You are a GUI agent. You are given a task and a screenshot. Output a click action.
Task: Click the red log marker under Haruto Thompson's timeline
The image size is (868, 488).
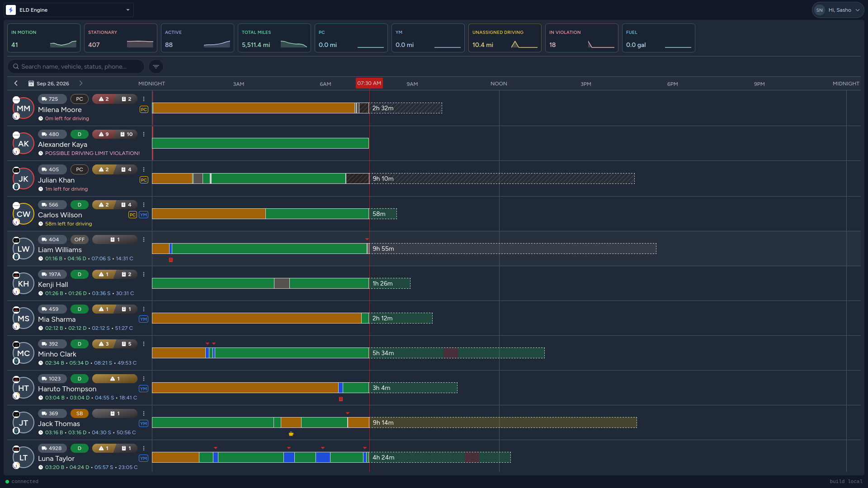[341, 399]
